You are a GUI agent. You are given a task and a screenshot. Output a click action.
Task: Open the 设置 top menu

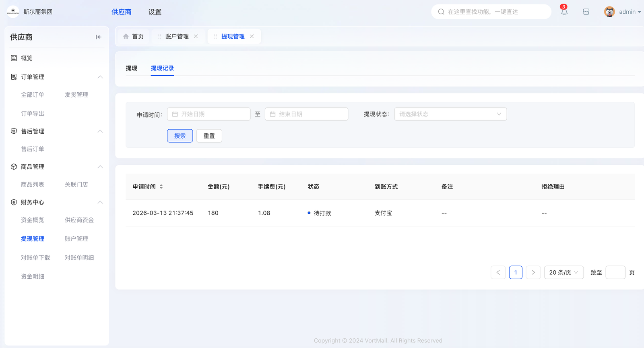point(155,12)
